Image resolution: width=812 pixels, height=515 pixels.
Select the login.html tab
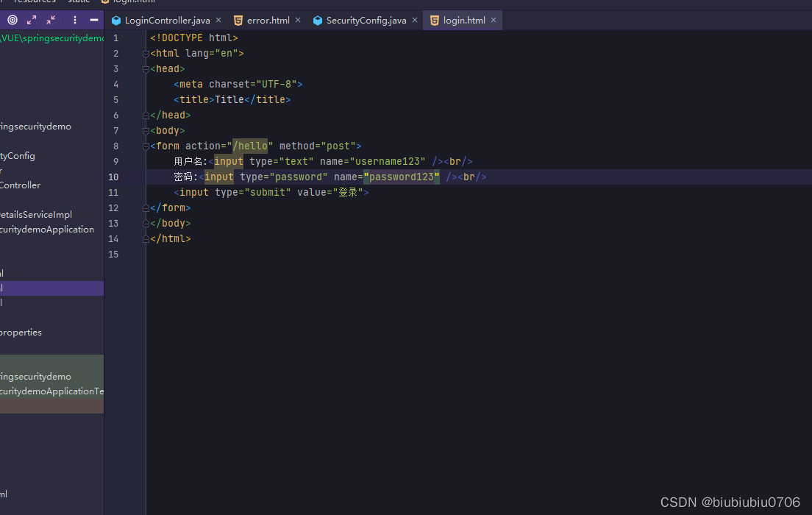[x=464, y=20]
